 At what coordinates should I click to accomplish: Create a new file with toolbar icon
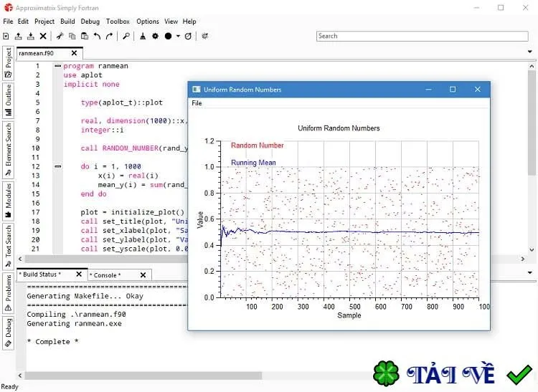pos(6,36)
